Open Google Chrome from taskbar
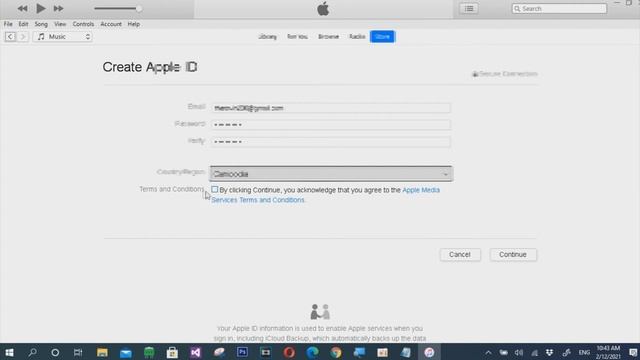Screen dimensions: 640x360 coord(336,352)
